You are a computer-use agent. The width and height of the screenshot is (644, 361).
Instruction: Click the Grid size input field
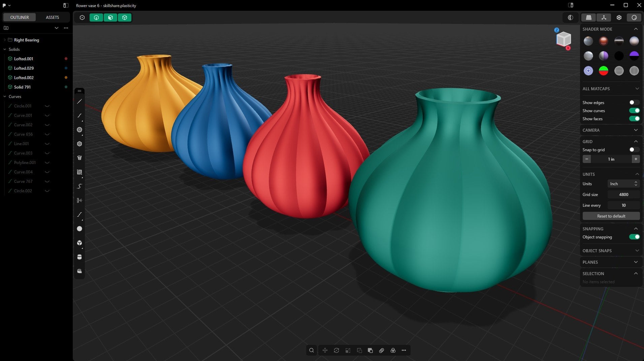pyautogui.click(x=623, y=194)
